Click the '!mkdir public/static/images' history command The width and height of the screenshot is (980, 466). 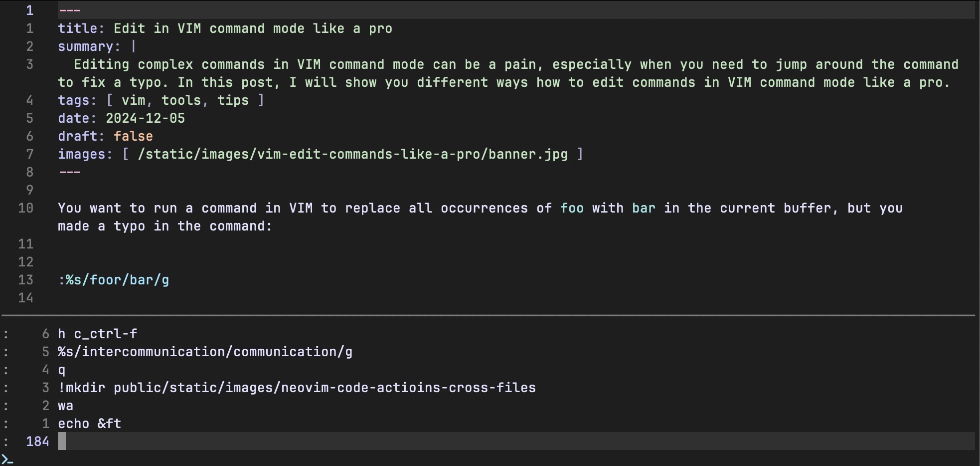point(297,388)
